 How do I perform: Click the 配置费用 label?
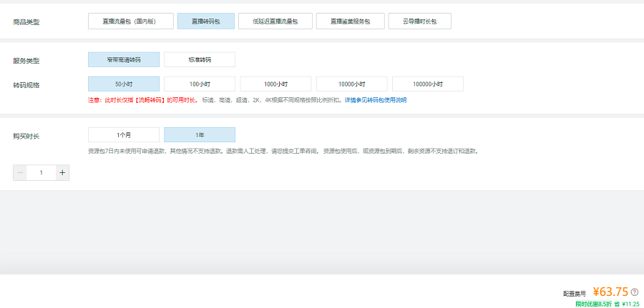(574, 294)
